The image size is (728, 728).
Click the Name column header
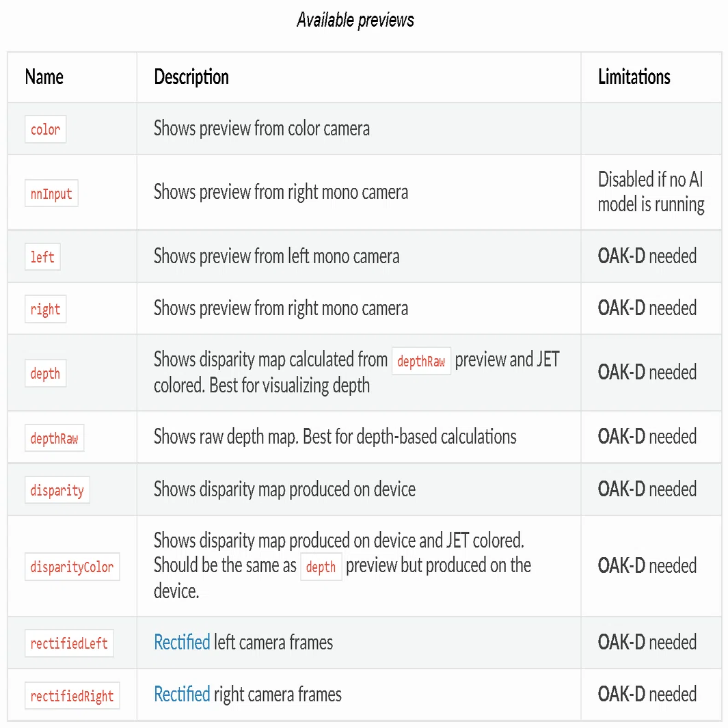44,77
